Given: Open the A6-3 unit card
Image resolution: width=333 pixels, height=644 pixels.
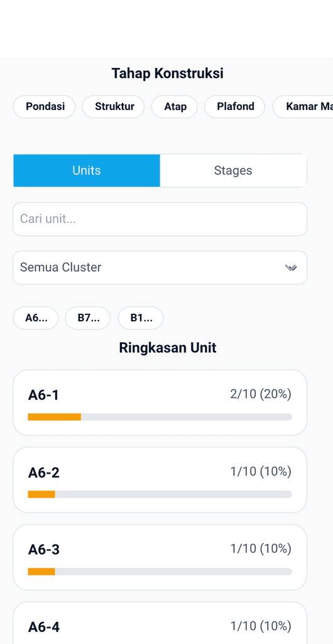Looking at the screenshot, I should click(160, 557).
